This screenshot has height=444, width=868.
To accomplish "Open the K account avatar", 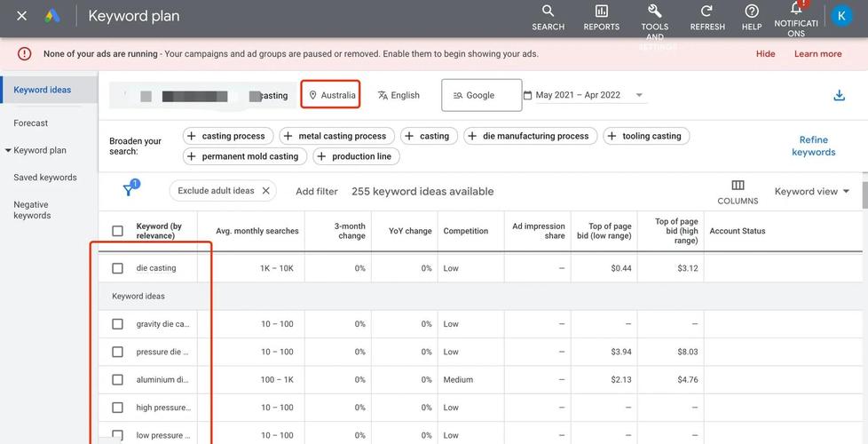I will point(841,16).
